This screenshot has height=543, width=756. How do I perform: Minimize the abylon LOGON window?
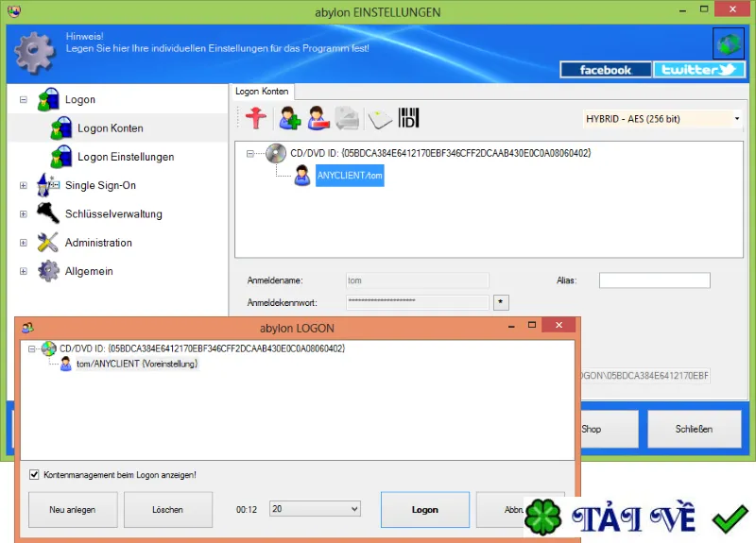[511, 325]
